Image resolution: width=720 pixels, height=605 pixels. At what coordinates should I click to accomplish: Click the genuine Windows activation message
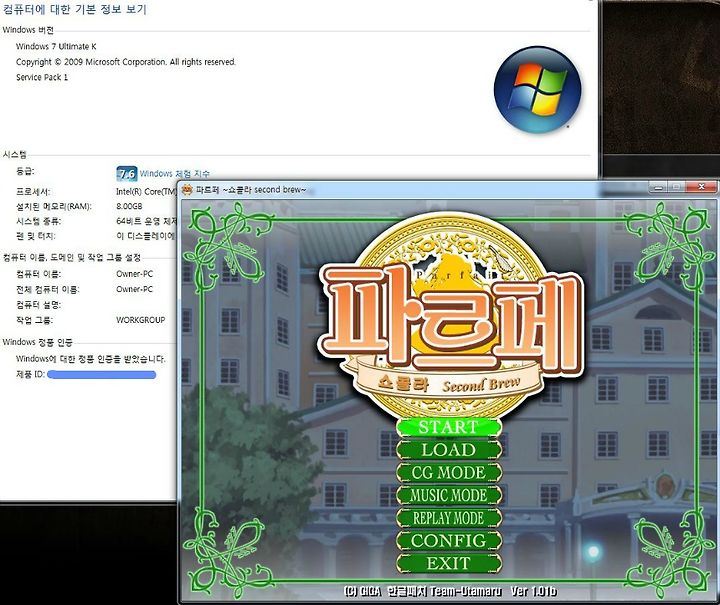click(x=90, y=359)
